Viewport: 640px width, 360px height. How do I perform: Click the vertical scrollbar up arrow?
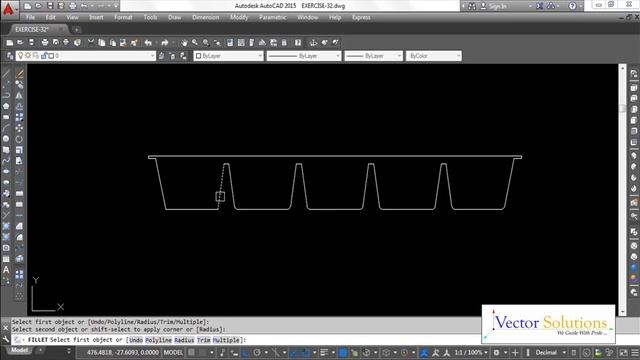click(x=622, y=68)
